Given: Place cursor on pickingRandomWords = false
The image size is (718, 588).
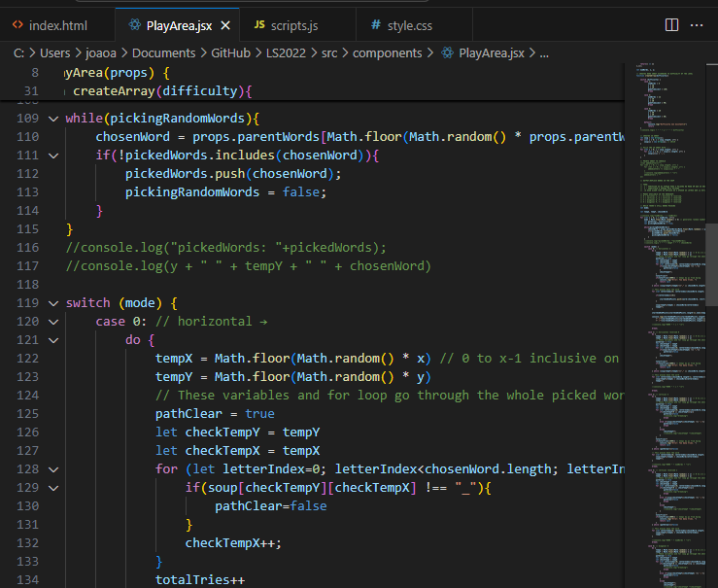Looking at the screenshot, I should pyautogui.click(x=225, y=191).
